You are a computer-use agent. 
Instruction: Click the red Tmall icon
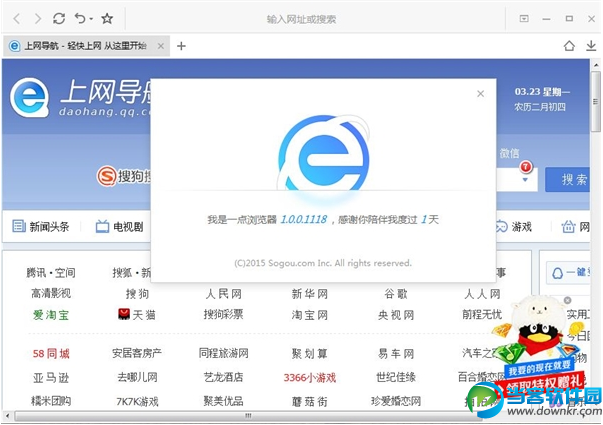click(124, 314)
